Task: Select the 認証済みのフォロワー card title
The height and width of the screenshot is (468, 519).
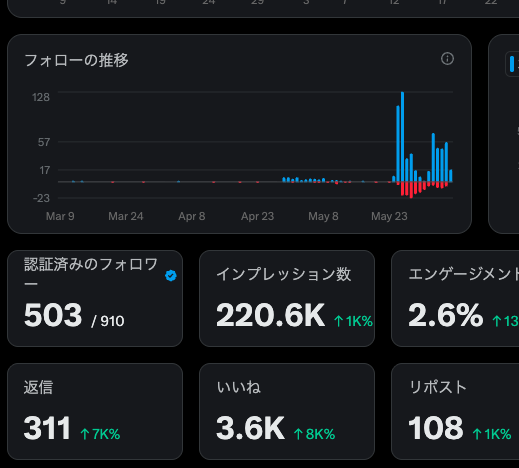Action: 91,273
